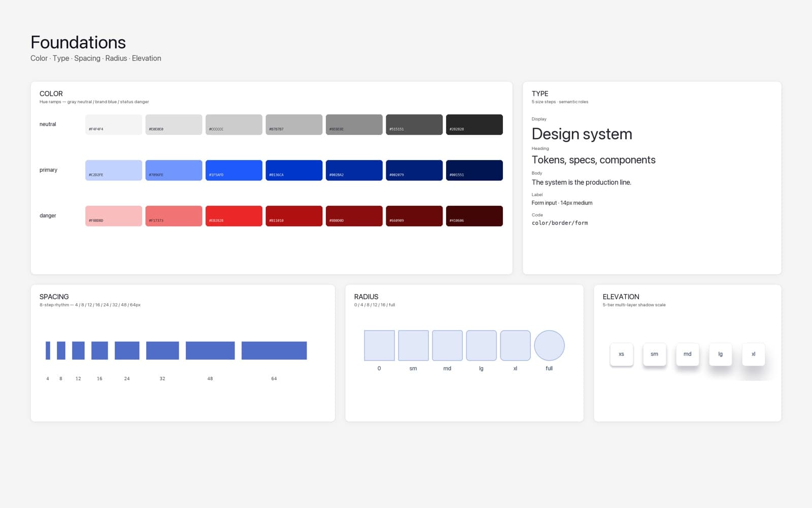Select the primary swatch #C2D2FE

(x=114, y=170)
